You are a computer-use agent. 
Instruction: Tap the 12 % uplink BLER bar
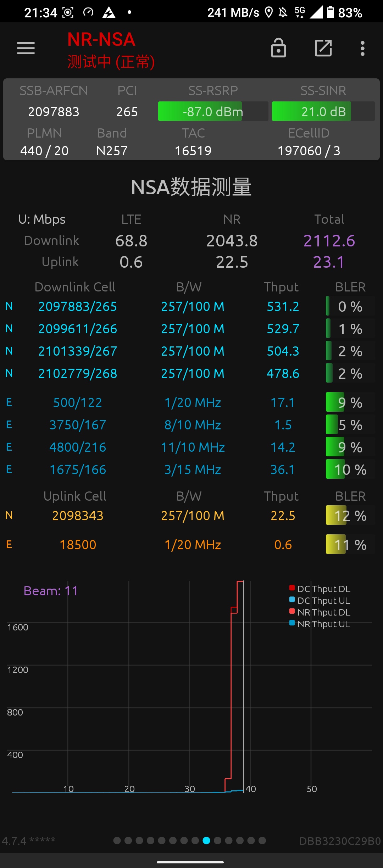(x=350, y=515)
